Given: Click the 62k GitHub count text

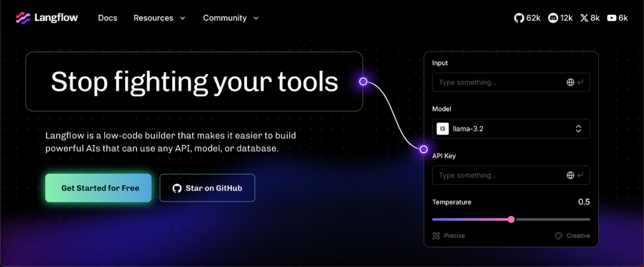Looking at the screenshot, I should click(x=533, y=18).
